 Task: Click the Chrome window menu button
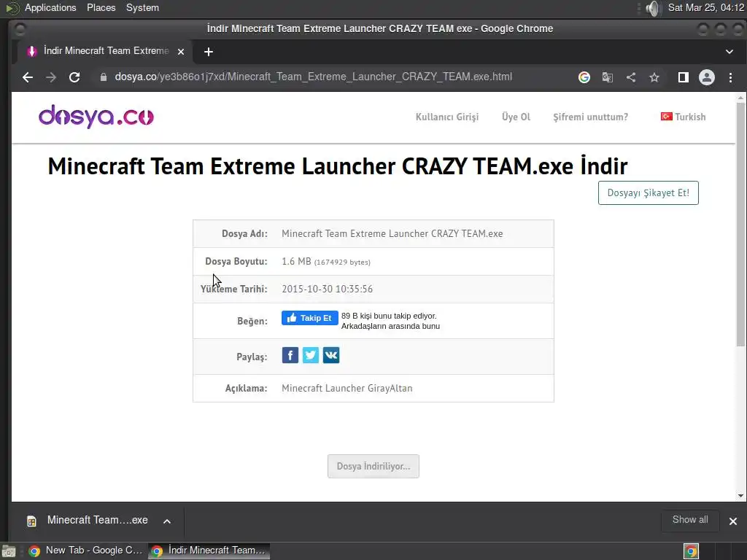(x=20, y=29)
